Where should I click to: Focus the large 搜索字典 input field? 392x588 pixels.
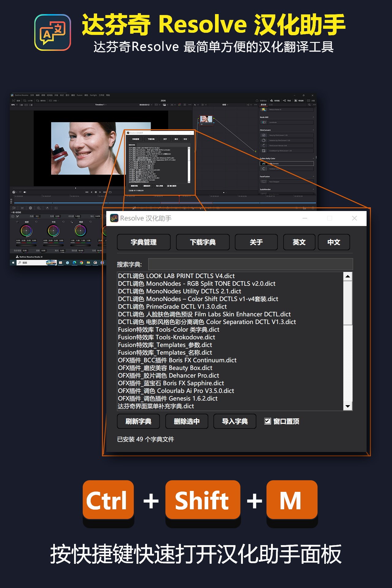click(x=251, y=264)
